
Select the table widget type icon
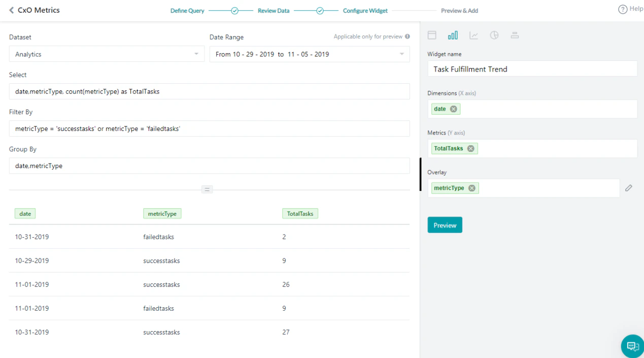coord(432,35)
